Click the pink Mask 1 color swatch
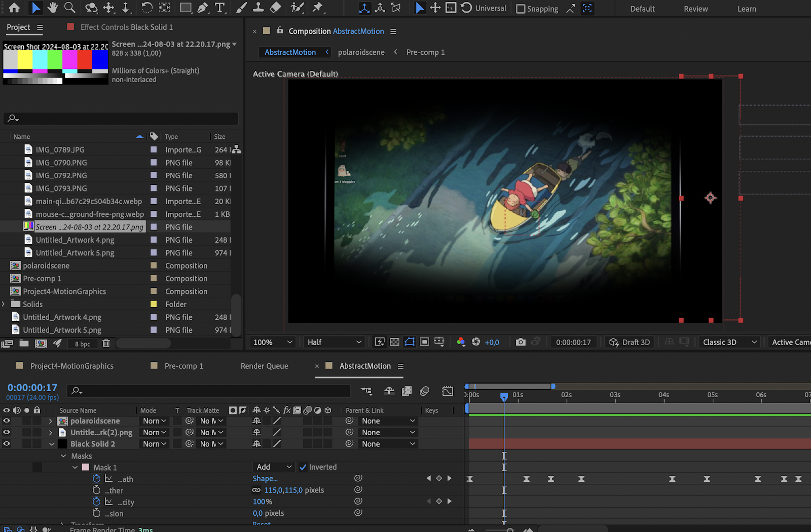Image resolution: width=811 pixels, height=532 pixels. [x=86, y=467]
